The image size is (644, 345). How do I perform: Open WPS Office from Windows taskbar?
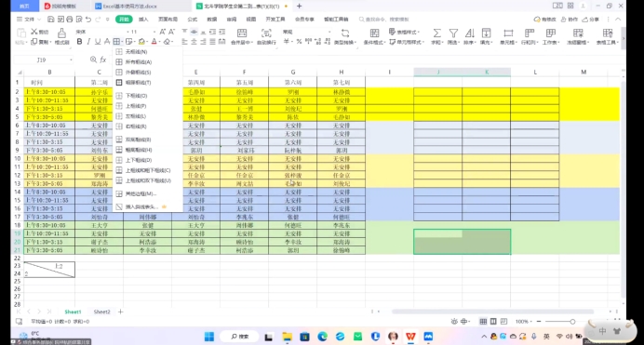point(410,337)
